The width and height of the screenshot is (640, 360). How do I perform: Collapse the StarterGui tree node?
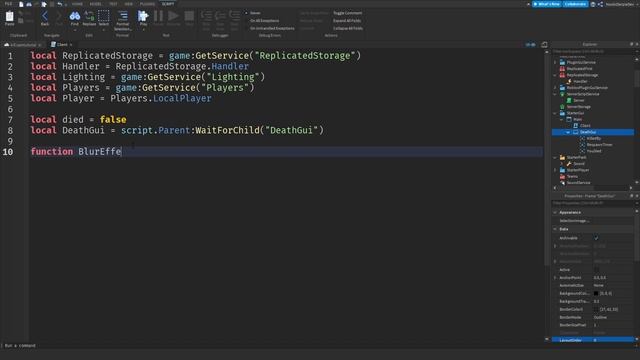555,113
